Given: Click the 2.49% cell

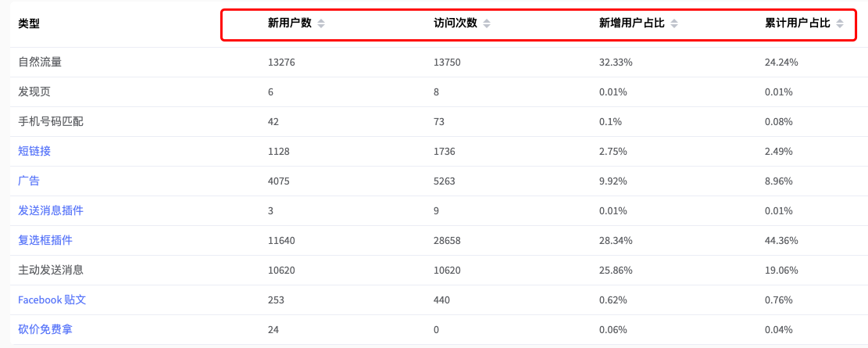Looking at the screenshot, I should tap(779, 151).
